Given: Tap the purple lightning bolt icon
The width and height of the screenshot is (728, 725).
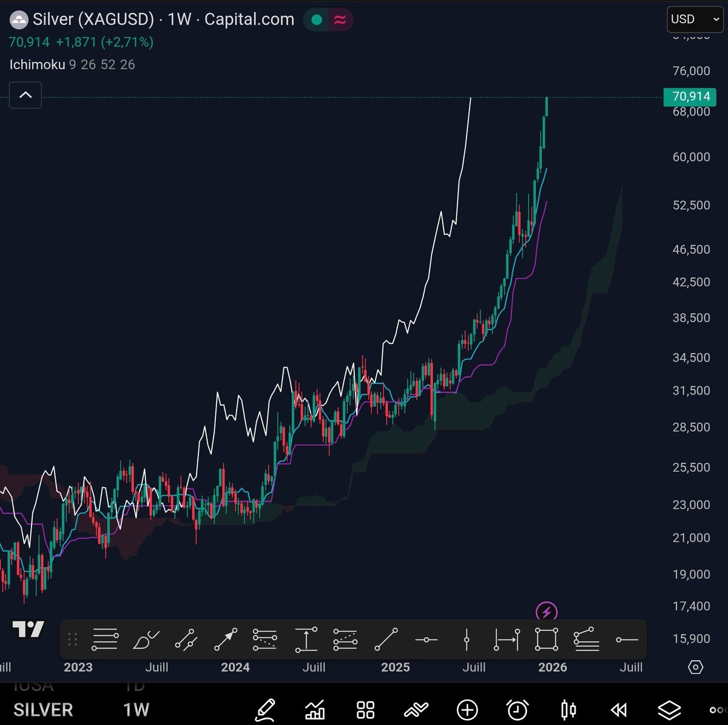Looking at the screenshot, I should pyautogui.click(x=547, y=612).
